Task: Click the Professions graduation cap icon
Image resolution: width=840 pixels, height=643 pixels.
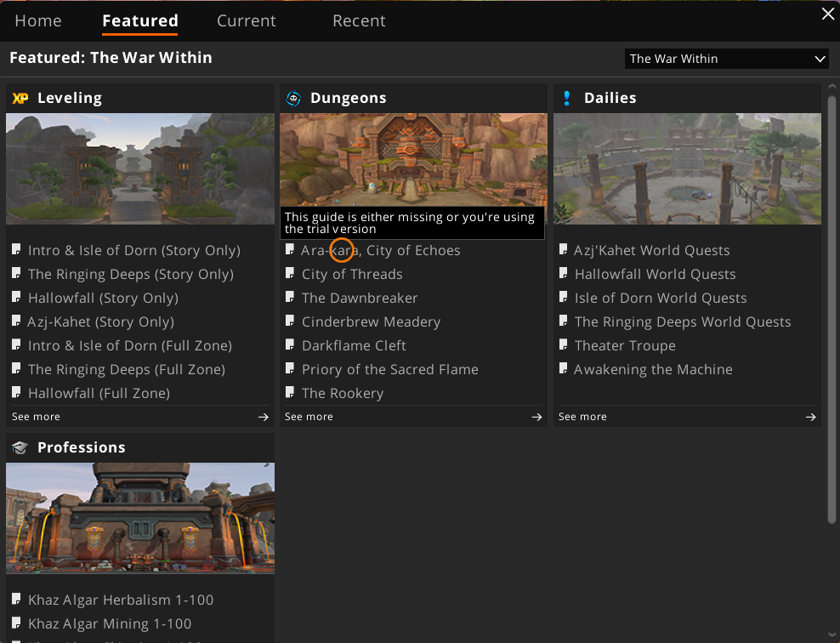Action: (20, 447)
